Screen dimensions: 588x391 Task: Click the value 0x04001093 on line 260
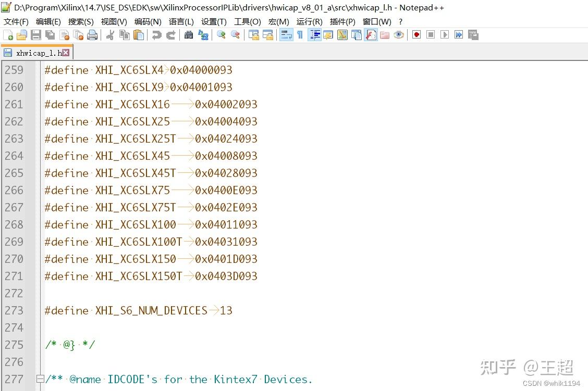click(x=201, y=87)
